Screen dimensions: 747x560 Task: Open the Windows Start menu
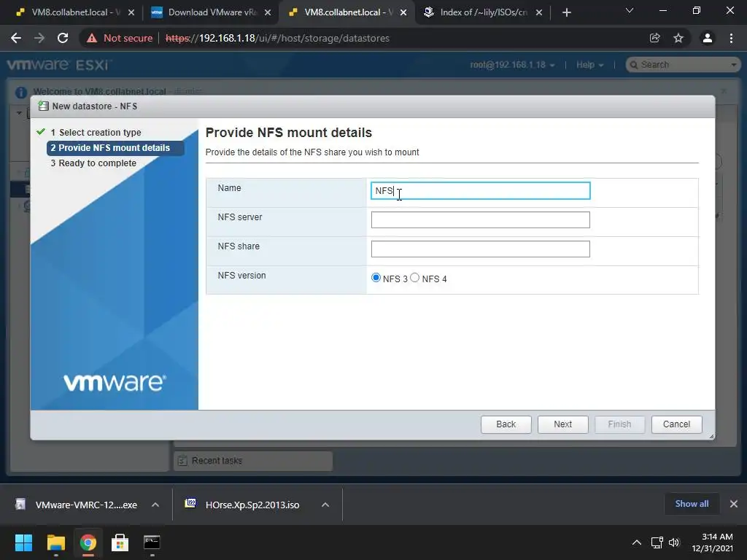pyautogui.click(x=23, y=542)
